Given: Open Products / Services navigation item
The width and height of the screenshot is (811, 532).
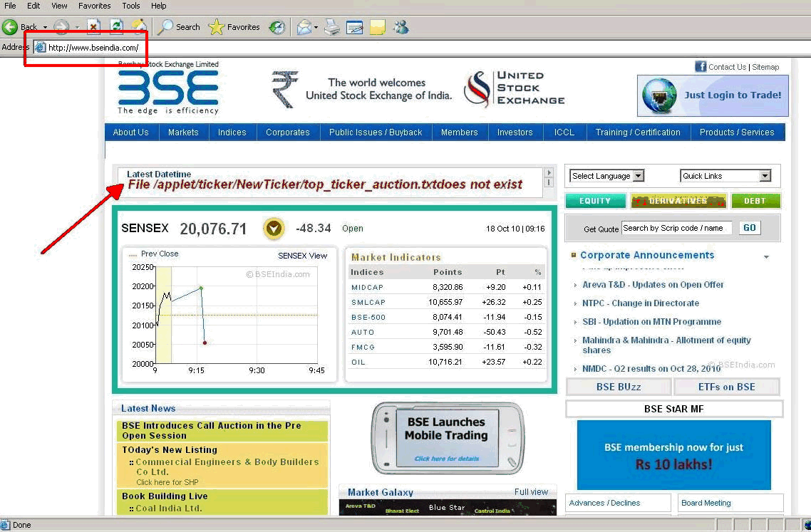Looking at the screenshot, I should tap(737, 132).
